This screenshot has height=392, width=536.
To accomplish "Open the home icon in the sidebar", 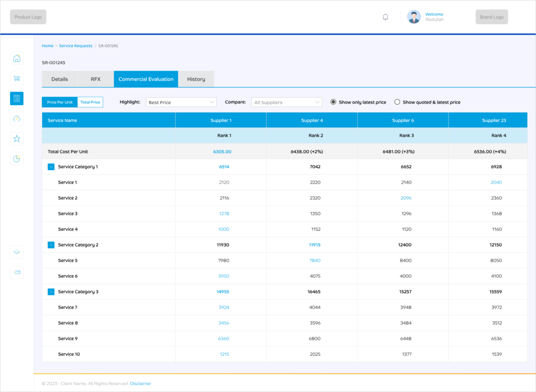I will (x=17, y=59).
